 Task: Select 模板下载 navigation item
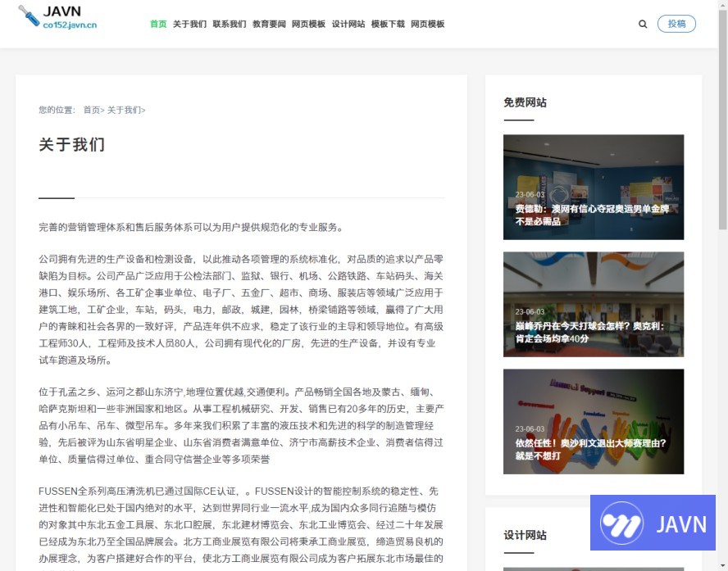tap(388, 24)
